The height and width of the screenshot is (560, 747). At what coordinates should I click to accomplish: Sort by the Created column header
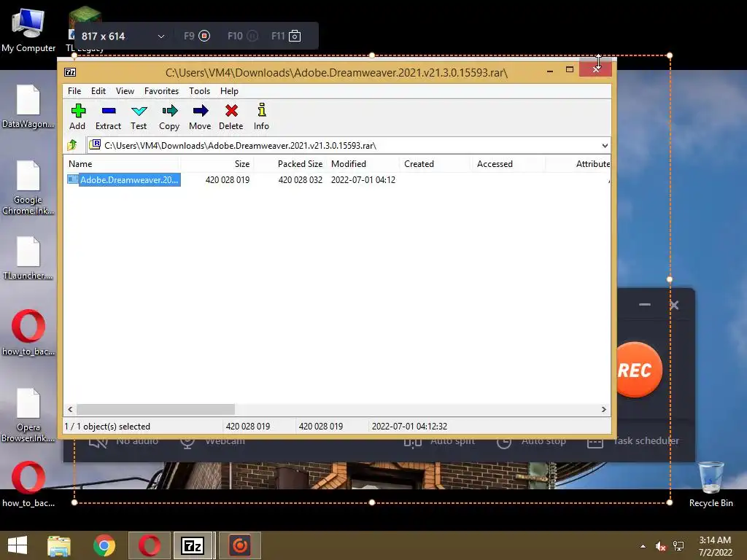(x=436, y=164)
